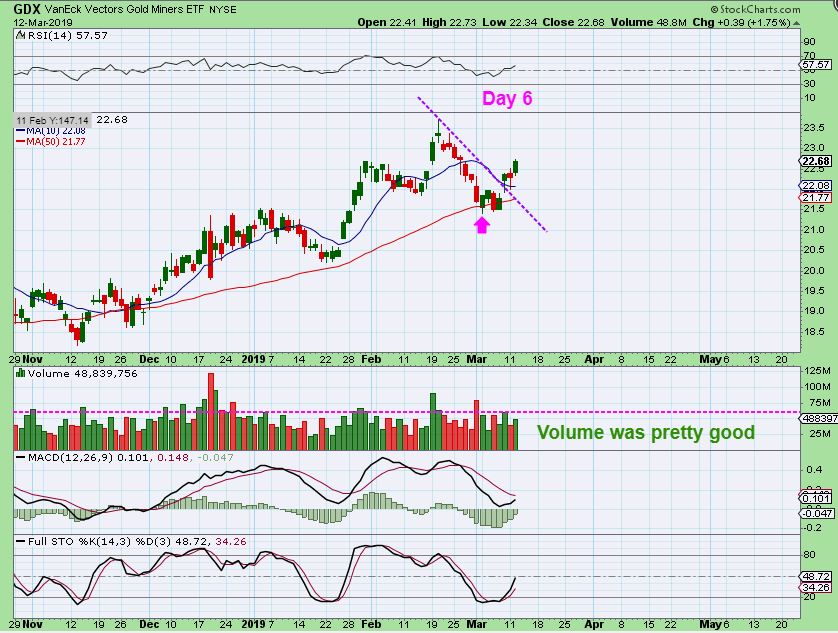Image resolution: width=838 pixels, height=633 pixels.
Task: Click the 18.5 price axis label
Action: [813, 331]
